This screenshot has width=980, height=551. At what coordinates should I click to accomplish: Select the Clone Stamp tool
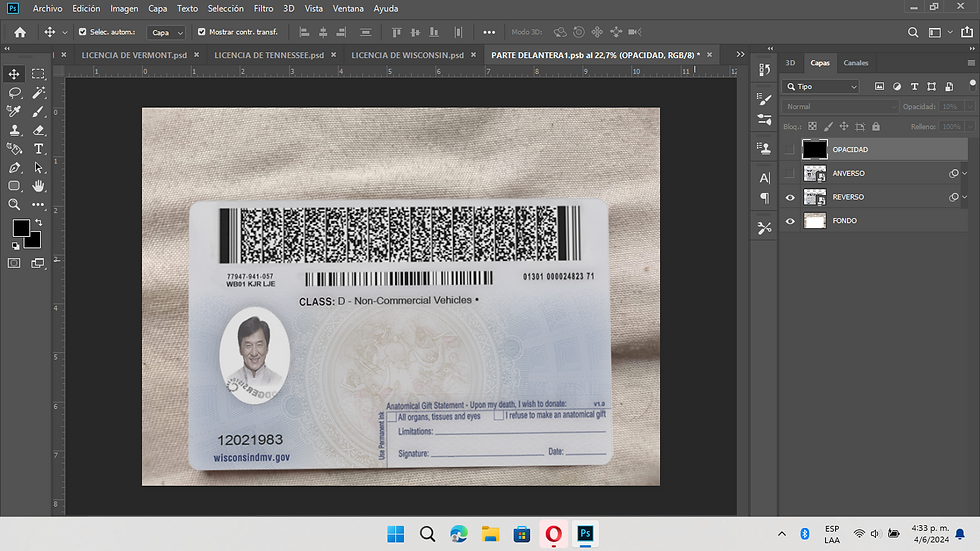(x=14, y=130)
